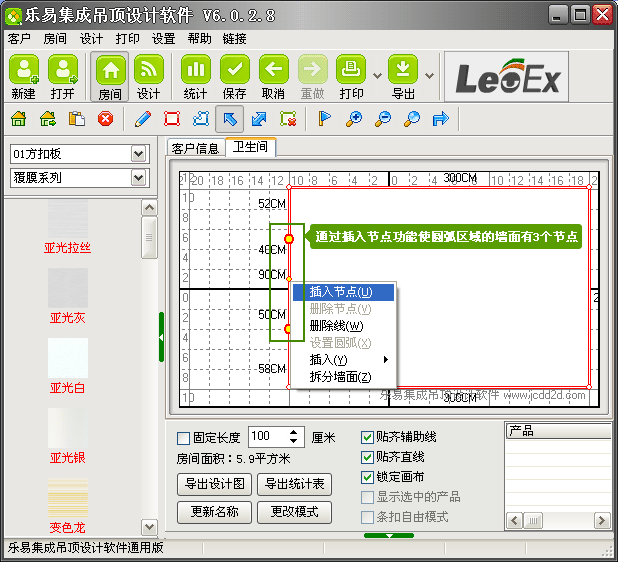Click the 导出设计图 button
This screenshot has height=562, width=618.
[214, 484]
